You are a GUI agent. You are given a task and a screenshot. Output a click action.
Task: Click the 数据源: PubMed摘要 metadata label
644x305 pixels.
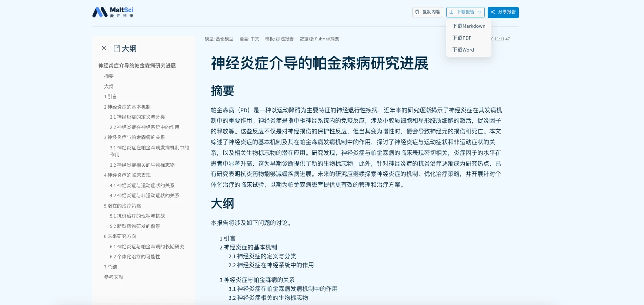[x=319, y=39]
